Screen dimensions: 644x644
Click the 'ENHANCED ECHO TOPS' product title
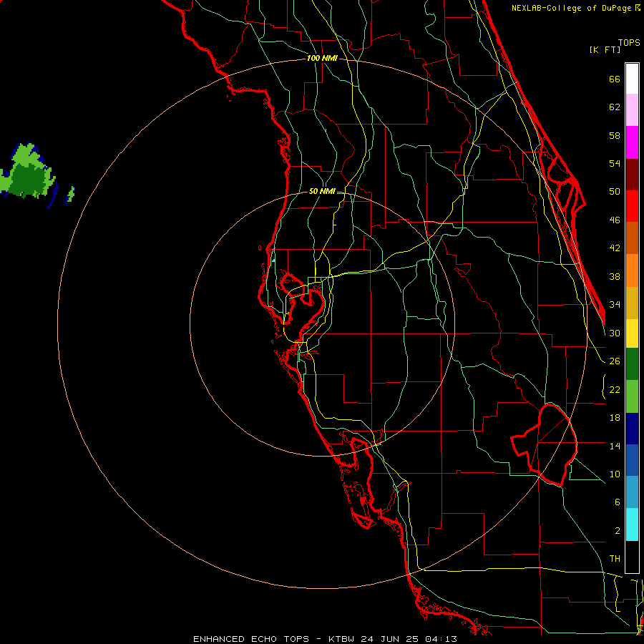(250, 639)
